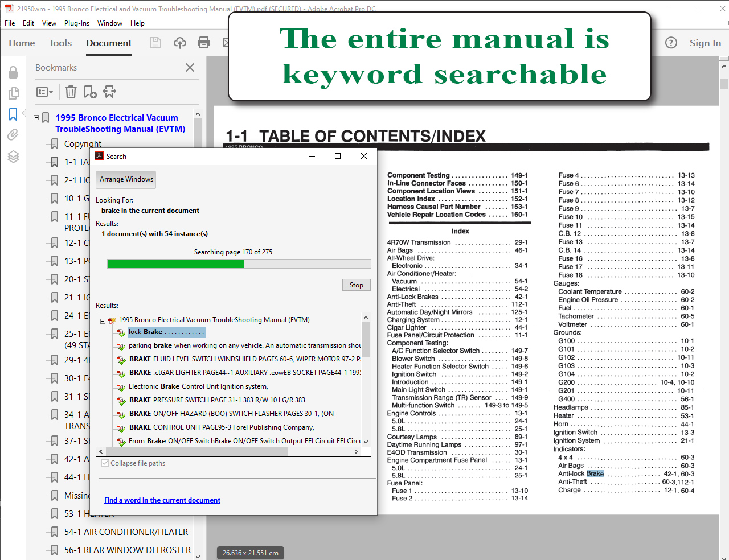Collapse the search results document tree node

tap(103, 321)
